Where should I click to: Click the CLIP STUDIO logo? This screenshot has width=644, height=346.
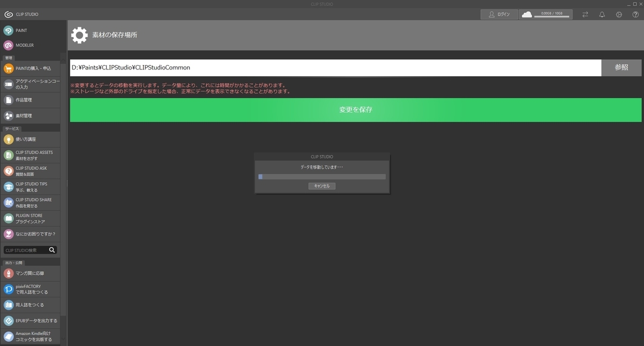[x=8, y=14]
